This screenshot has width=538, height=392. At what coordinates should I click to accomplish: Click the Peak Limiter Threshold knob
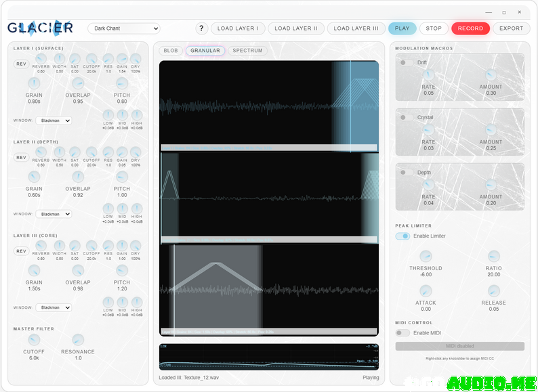[426, 257]
